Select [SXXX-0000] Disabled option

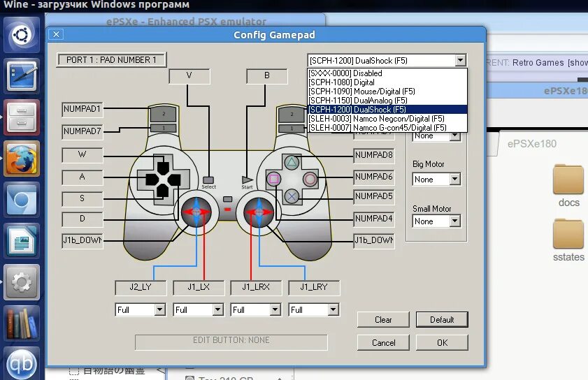tap(387, 73)
